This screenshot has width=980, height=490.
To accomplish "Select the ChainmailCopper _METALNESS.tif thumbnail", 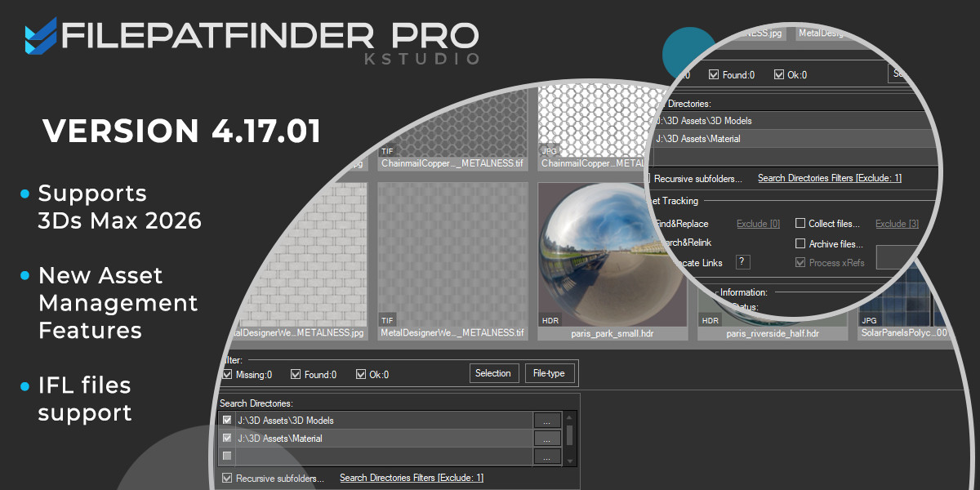I will (x=453, y=127).
